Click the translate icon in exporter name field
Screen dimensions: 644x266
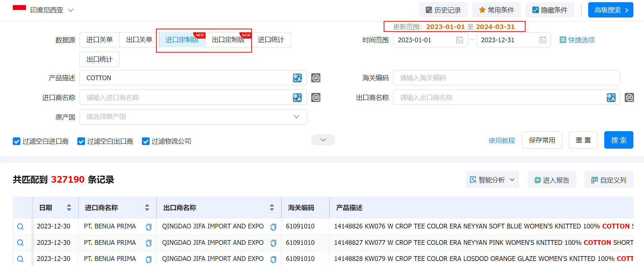[x=611, y=98]
